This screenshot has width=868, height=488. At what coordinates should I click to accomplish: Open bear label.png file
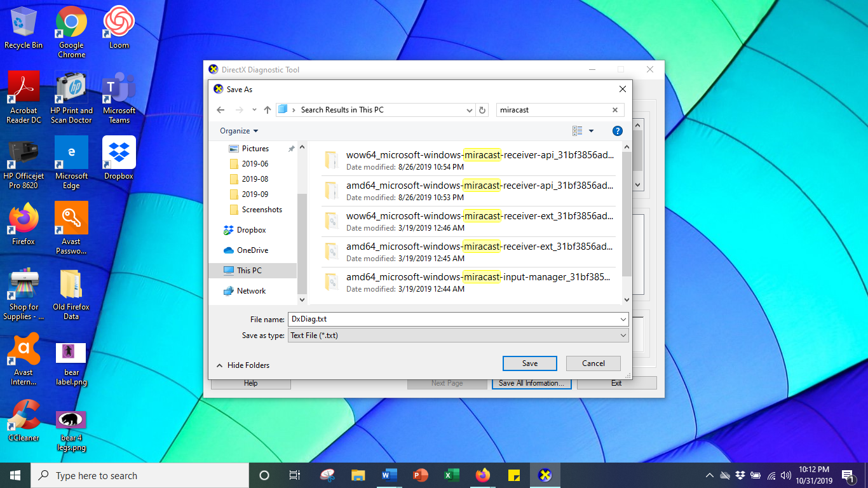coord(71,363)
